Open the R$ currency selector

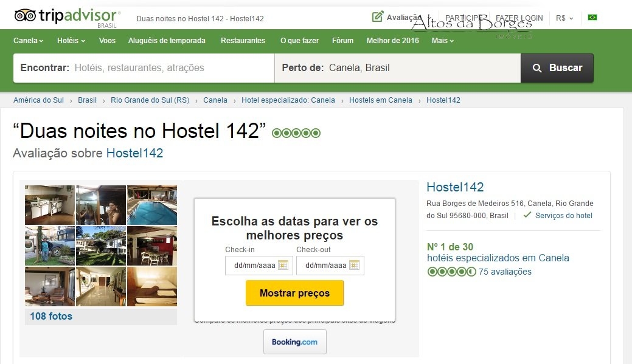click(564, 18)
